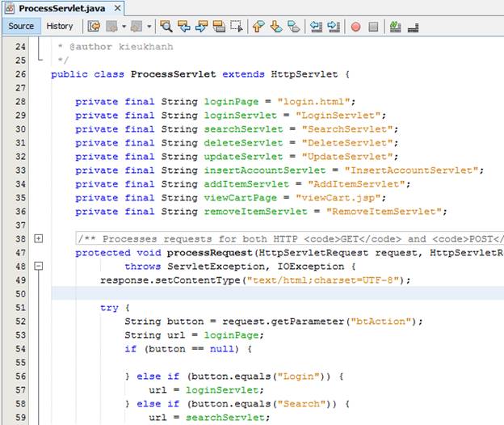Open the Back history dropdown arrow
Viewport: 504px width, 425px height.
point(124,27)
